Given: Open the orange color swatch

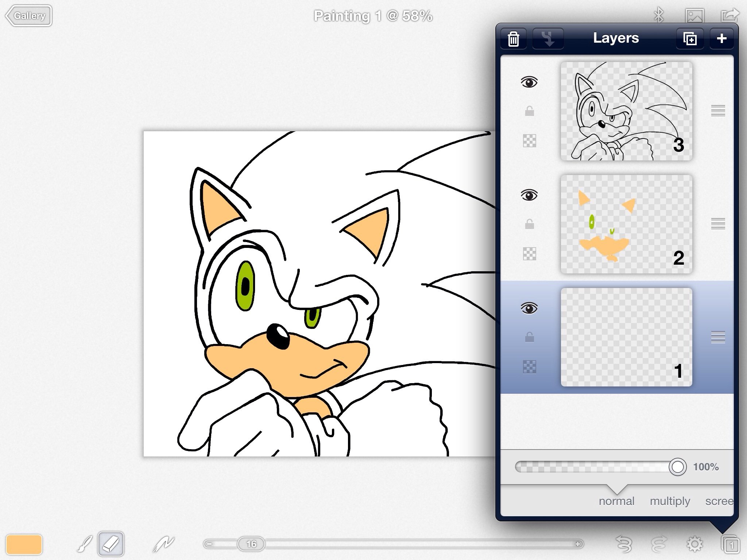Looking at the screenshot, I should click(24, 544).
